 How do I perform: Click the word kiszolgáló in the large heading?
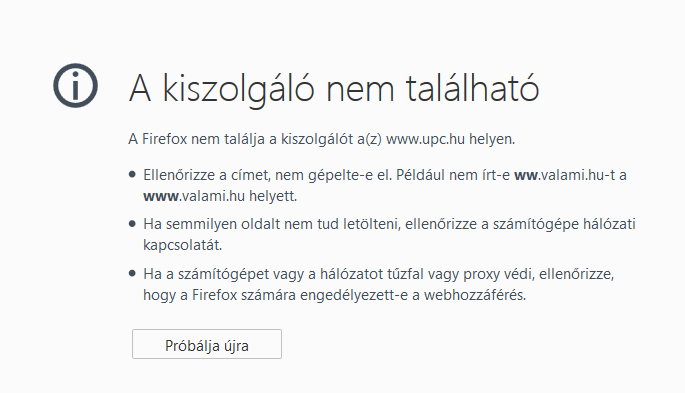point(239,90)
